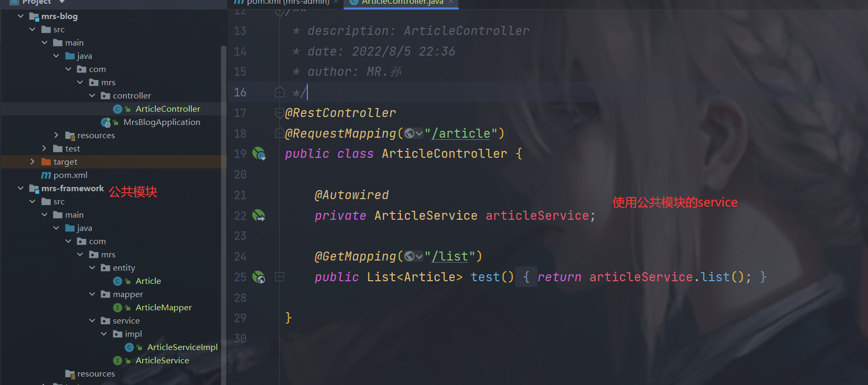Open the ArticleMapper interface file
Viewport: 868px width, 385px height.
(163, 308)
